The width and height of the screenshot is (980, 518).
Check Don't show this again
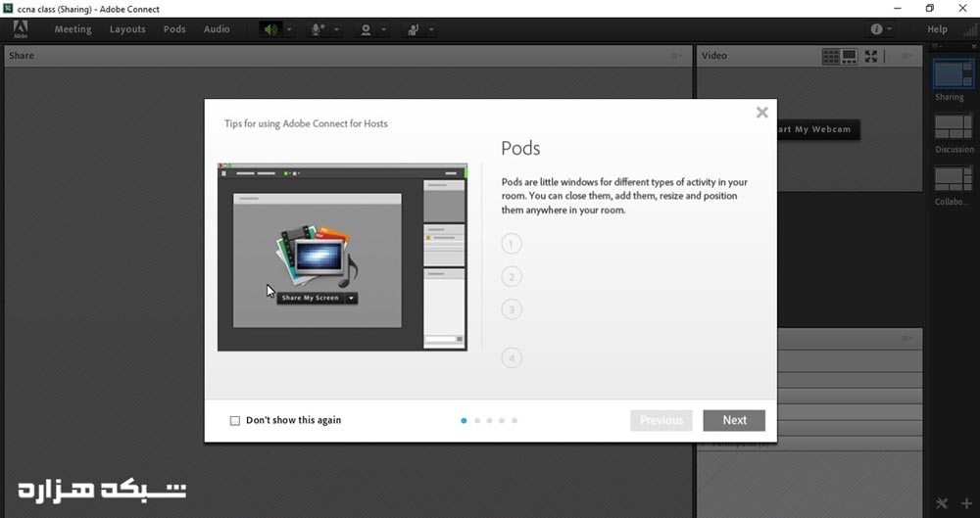pyautogui.click(x=235, y=420)
